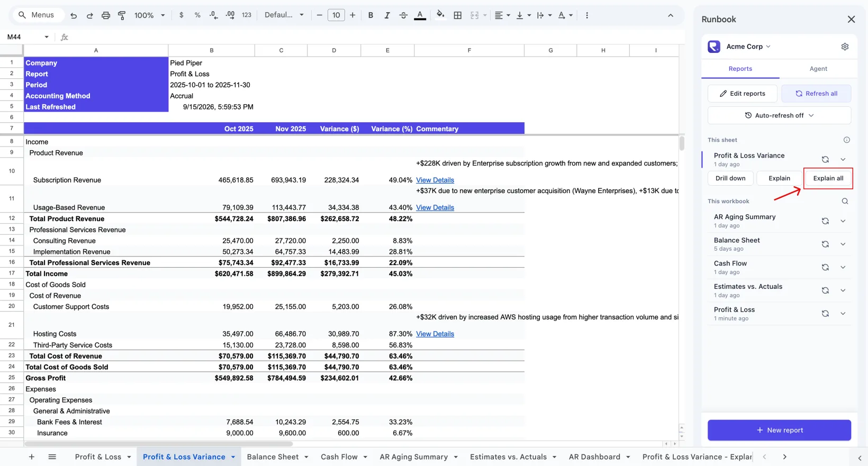Open the borders tool
The image size is (868, 466).
pyautogui.click(x=458, y=15)
